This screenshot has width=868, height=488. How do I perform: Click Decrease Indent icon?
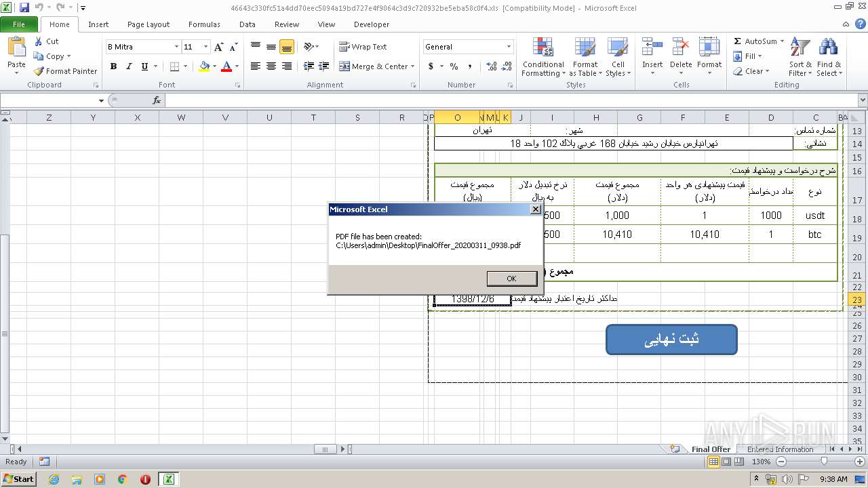309,66
